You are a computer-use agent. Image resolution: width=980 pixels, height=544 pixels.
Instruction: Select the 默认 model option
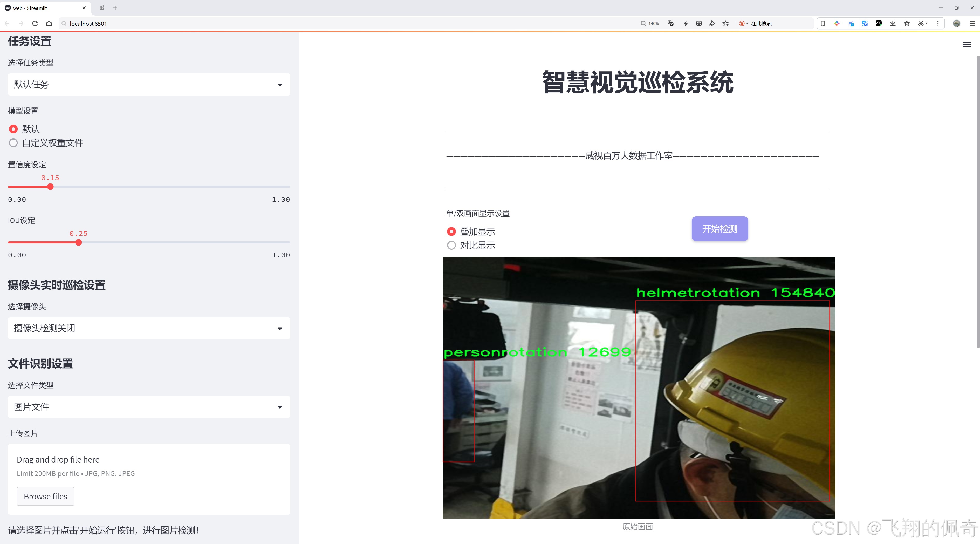pyautogui.click(x=13, y=129)
